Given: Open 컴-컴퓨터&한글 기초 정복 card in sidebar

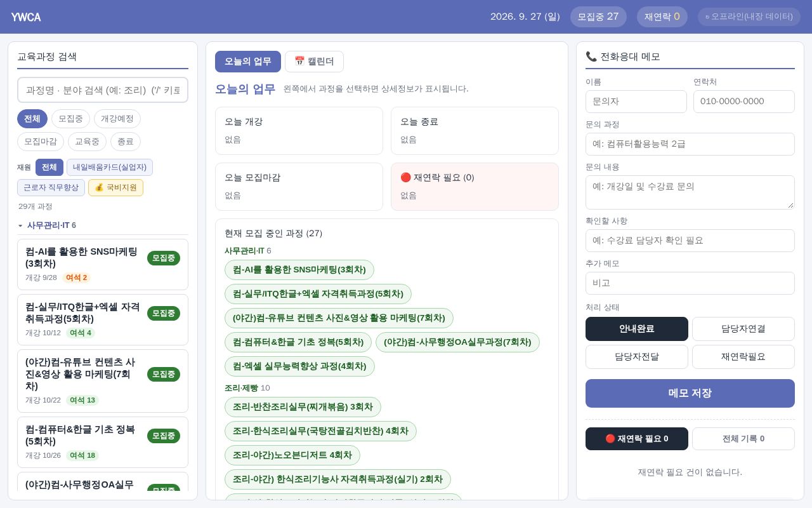Looking at the screenshot, I should coord(103,442).
